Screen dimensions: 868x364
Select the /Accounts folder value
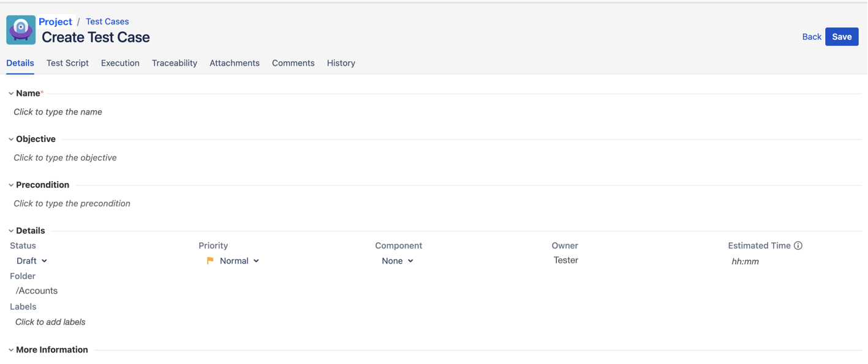[x=37, y=291]
